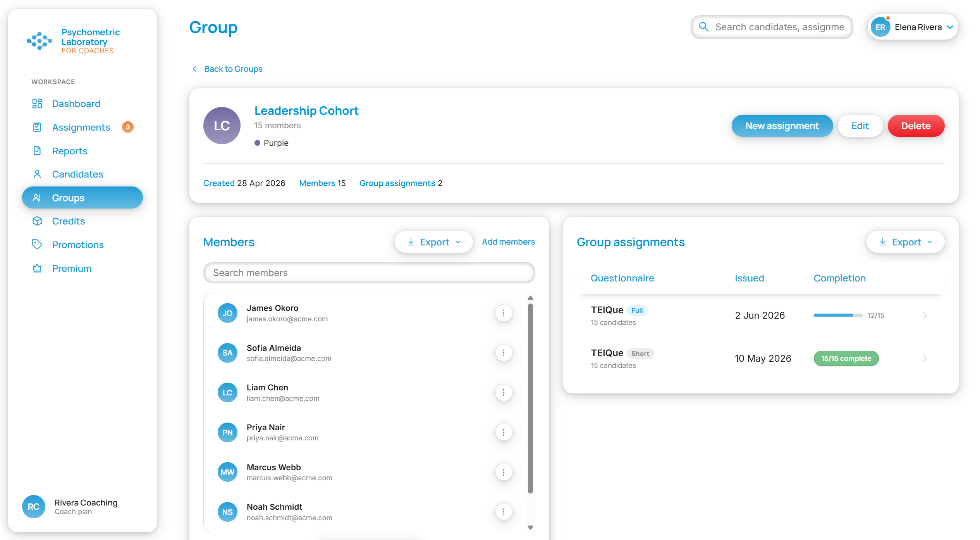Click the Completion column header
980x540 pixels.
point(839,278)
